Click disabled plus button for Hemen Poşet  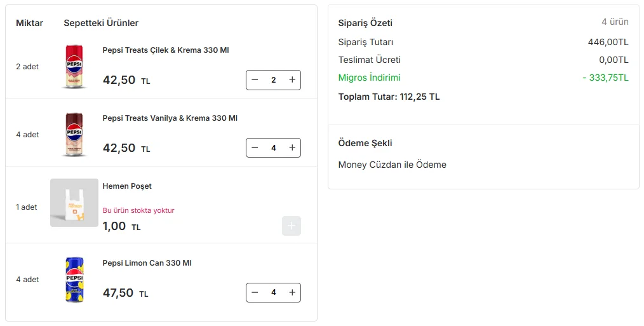291,226
